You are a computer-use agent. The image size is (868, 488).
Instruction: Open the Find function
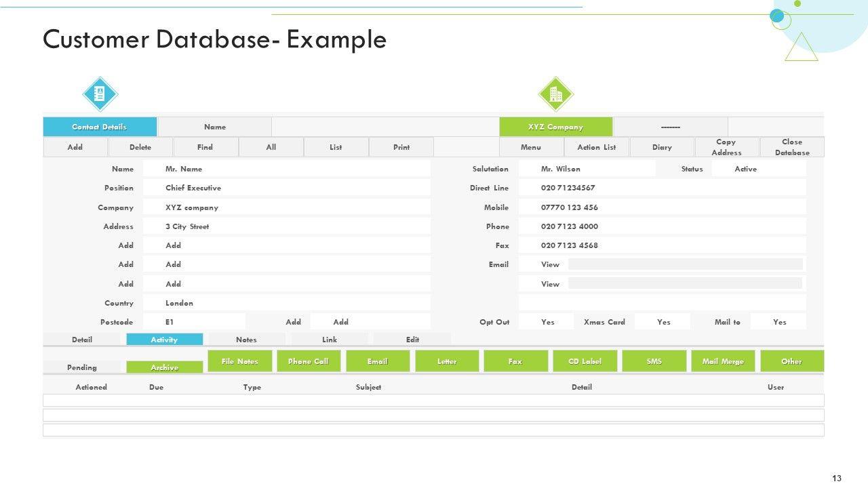tap(205, 147)
